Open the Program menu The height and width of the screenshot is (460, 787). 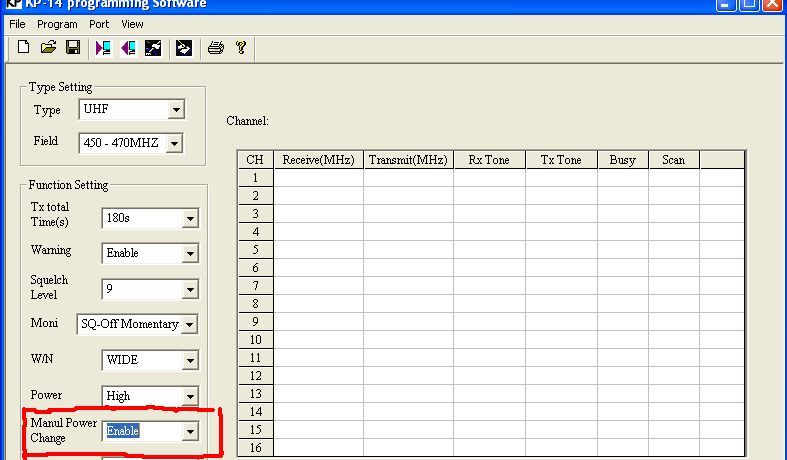[x=57, y=24]
